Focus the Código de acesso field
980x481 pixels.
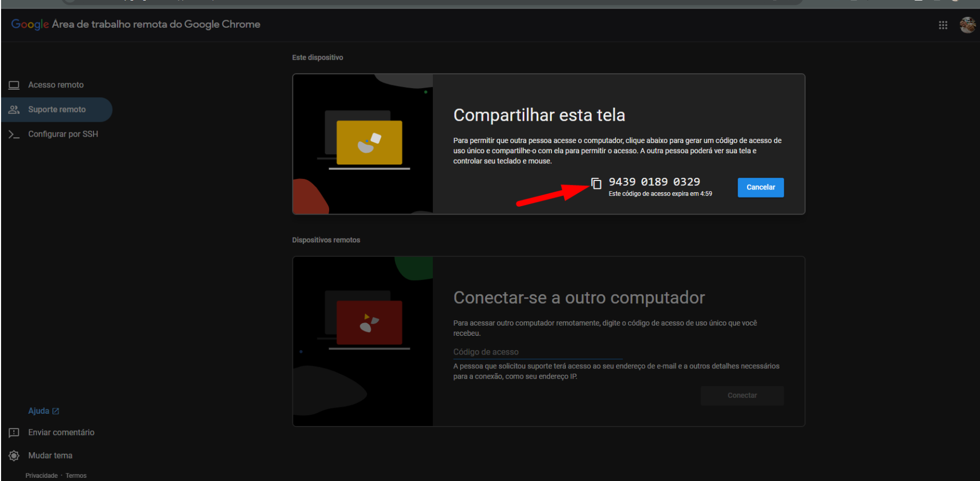click(538, 352)
